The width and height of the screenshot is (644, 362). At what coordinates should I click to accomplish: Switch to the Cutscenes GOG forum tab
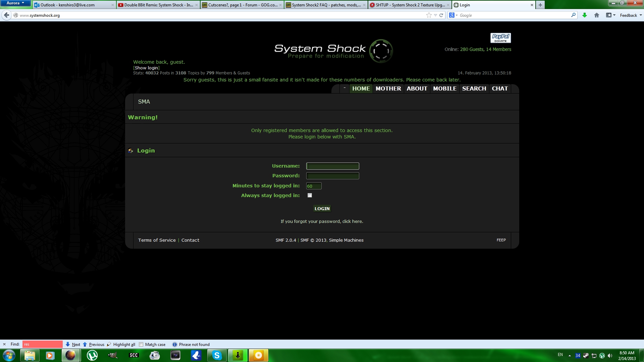(242, 5)
